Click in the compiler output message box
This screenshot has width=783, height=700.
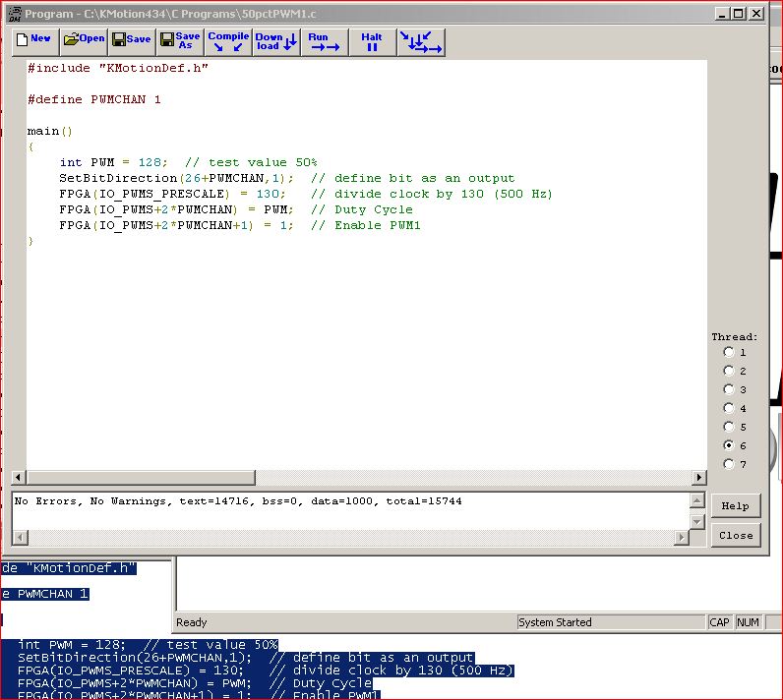click(x=344, y=511)
